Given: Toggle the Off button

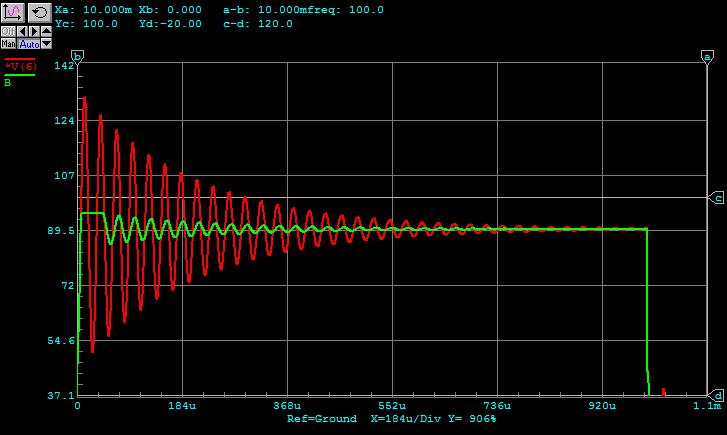Looking at the screenshot, I should pos(8,32).
